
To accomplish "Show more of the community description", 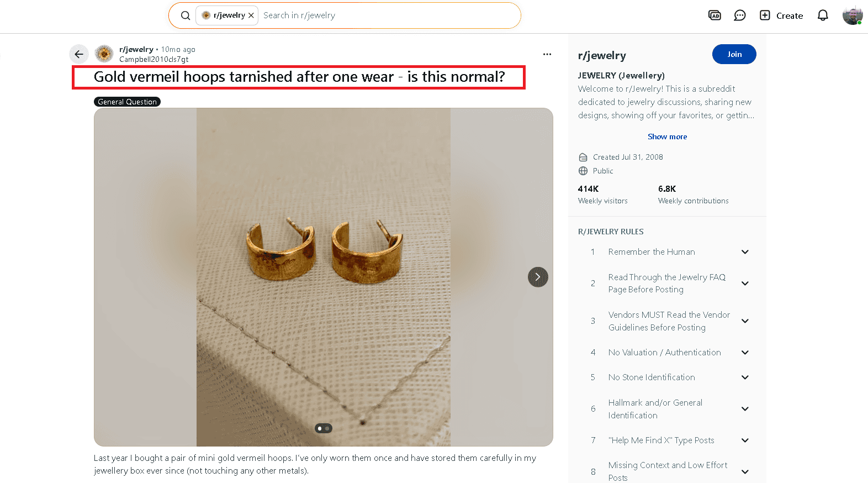I will pyautogui.click(x=667, y=136).
